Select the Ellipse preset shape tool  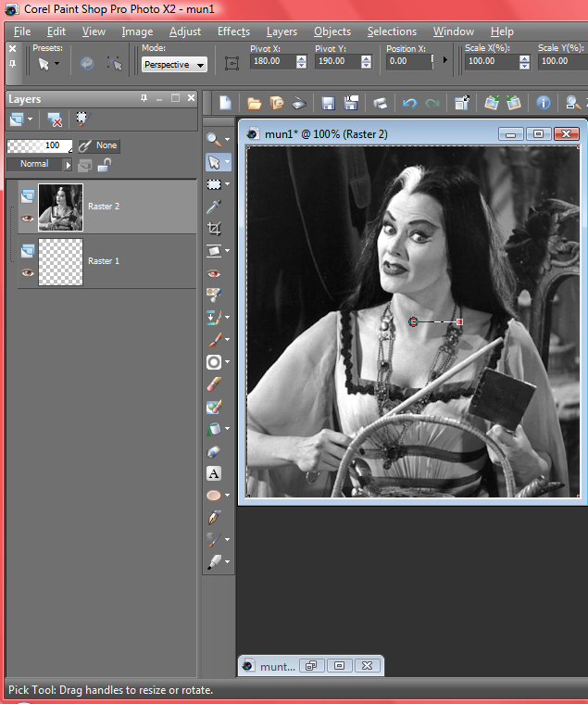click(214, 496)
